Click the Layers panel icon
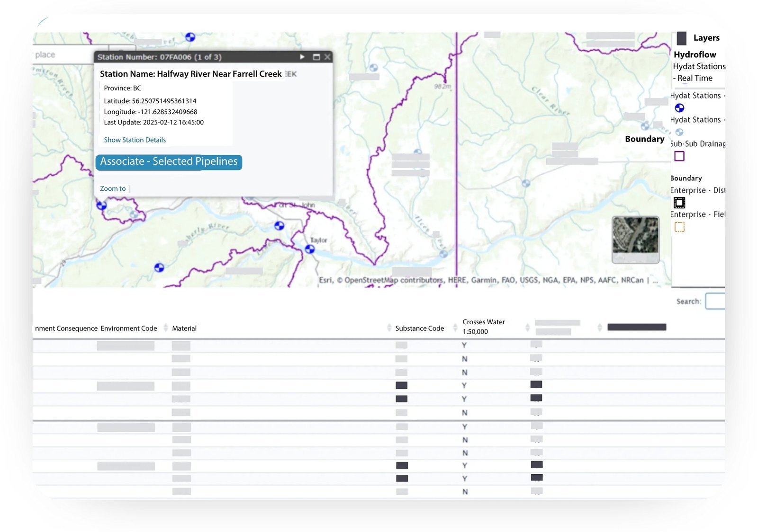 pos(681,38)
